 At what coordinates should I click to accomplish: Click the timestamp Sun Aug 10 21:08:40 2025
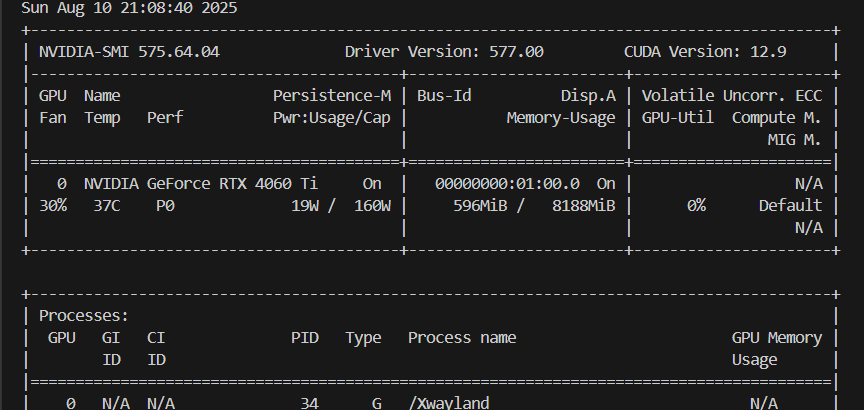(x=129, y=8)
